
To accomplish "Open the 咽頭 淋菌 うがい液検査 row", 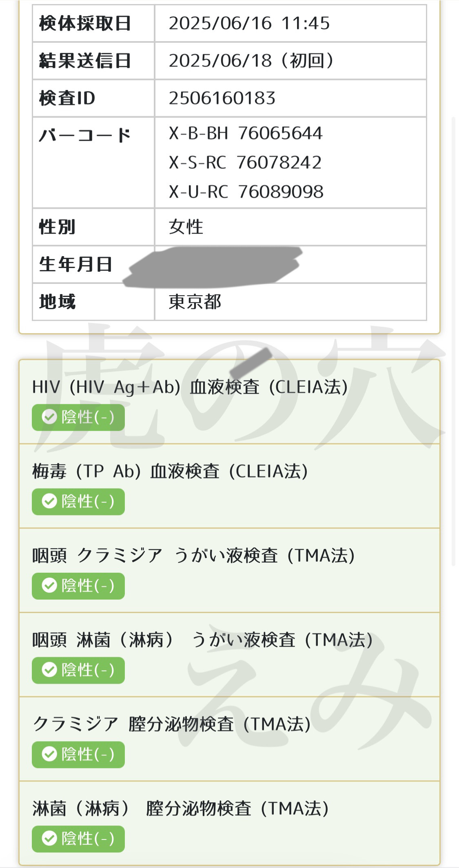I will pos(229,655).
